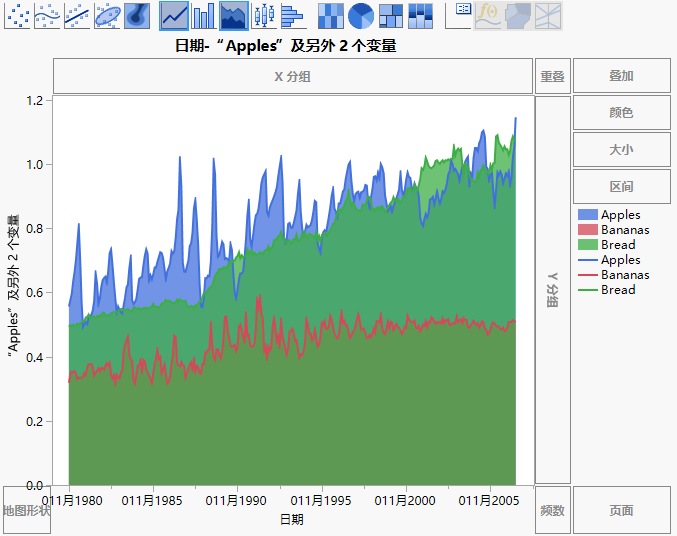Click the 页面 (Page) zone button
Image resolution: width=677 pixels, height=536 pixels.
click(621, 510)
